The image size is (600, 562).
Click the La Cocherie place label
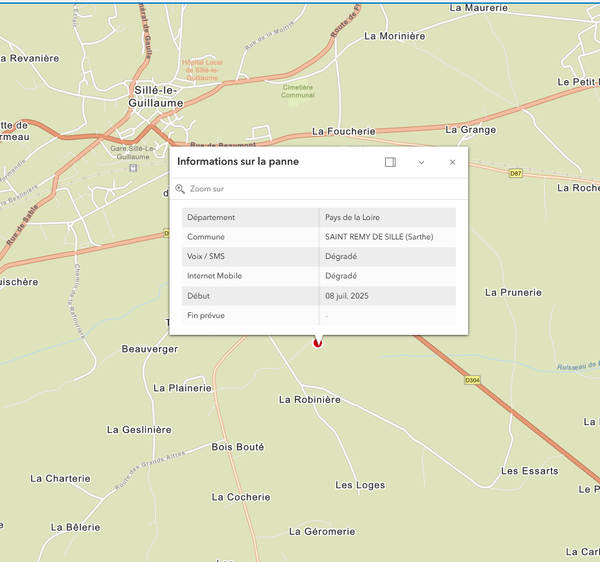coord(241,497)
